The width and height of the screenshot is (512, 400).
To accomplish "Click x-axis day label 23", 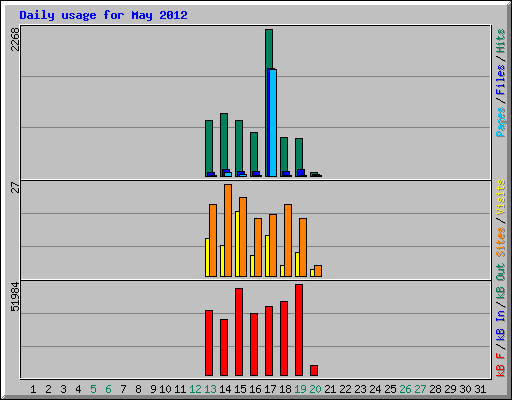I will click(360, 389).
